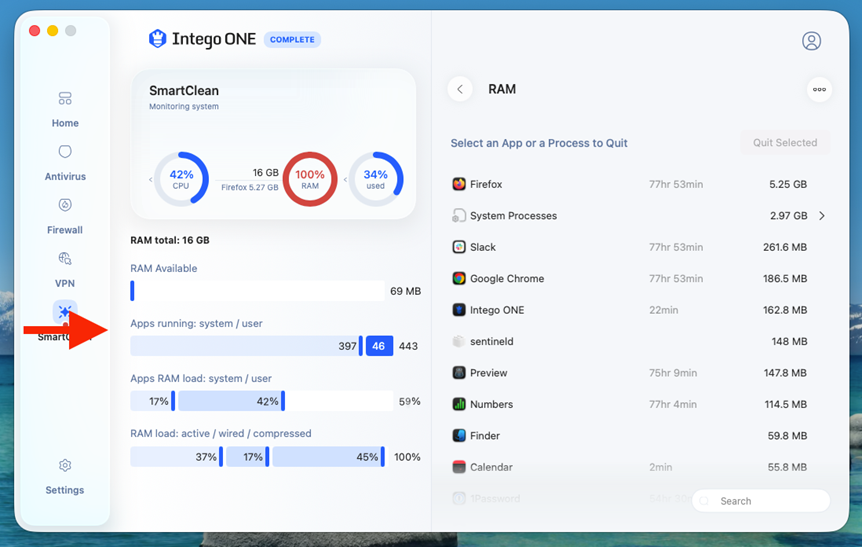Click Preview 75hr 9min uptime
The image size is (862, 547).
coord(673,373)
